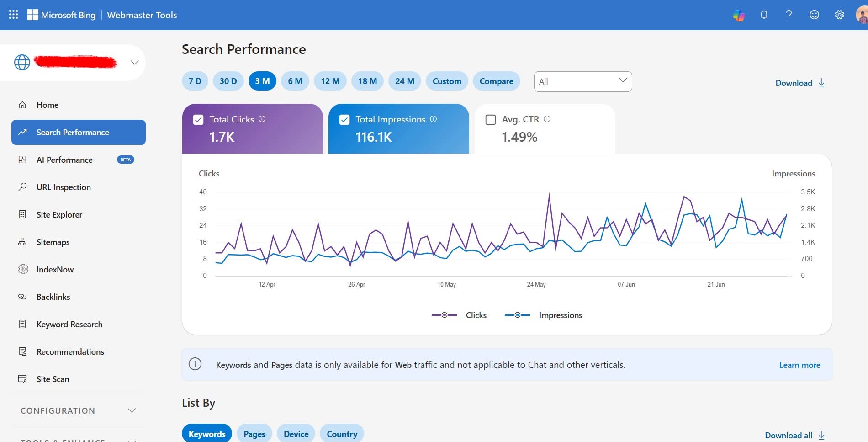Click the Learn more link
This screenshot has height=442, width=868.
pyautogui.click(x=800, y=365)
